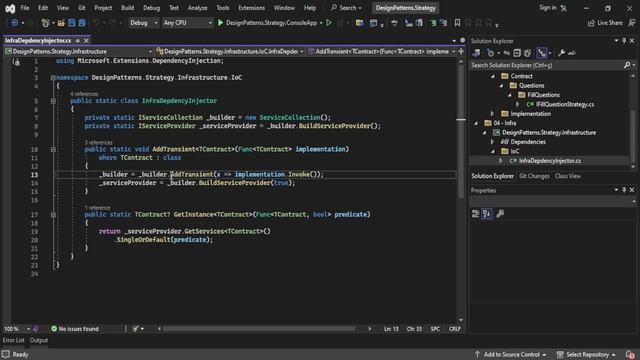
Task: Open the Extensions menu
Action: point(251,8)
